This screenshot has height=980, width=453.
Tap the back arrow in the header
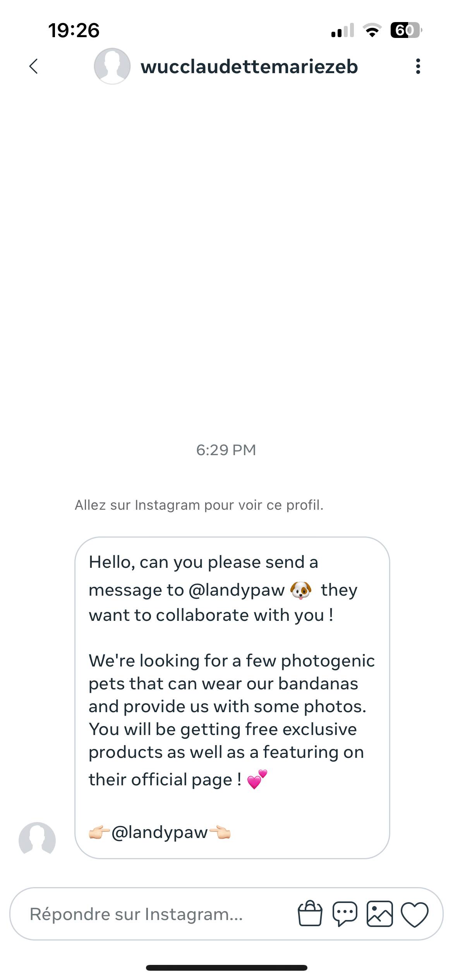pos(34,66)
